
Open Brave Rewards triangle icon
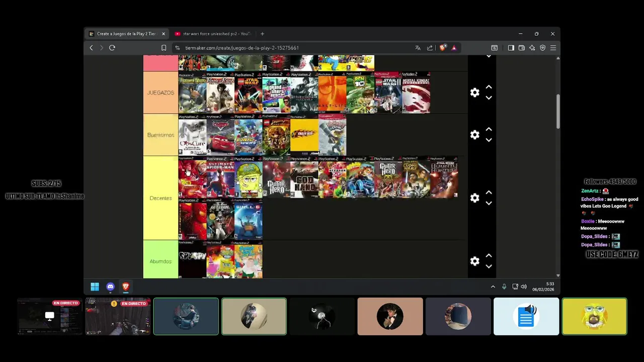click(x=454, y=48)
